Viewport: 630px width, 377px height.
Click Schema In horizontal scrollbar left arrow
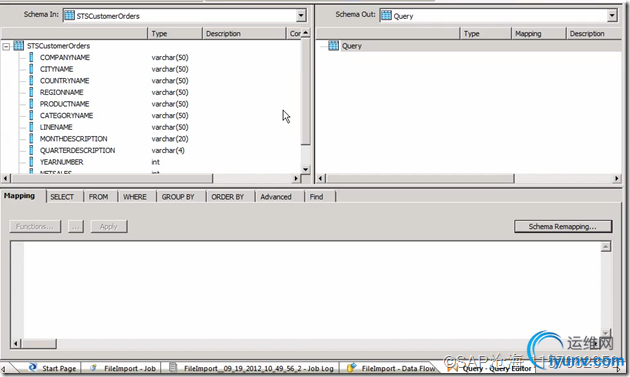click(x=5, y=178)
